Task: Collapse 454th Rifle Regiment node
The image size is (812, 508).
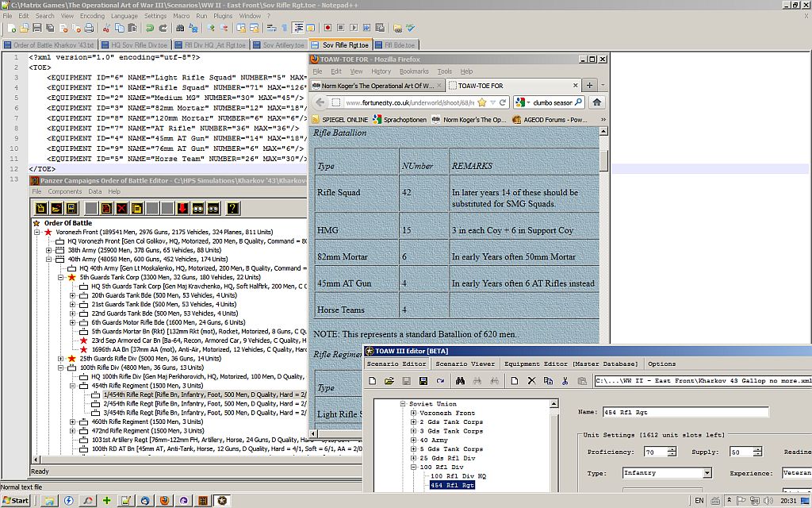Action: tap(72, 386)
